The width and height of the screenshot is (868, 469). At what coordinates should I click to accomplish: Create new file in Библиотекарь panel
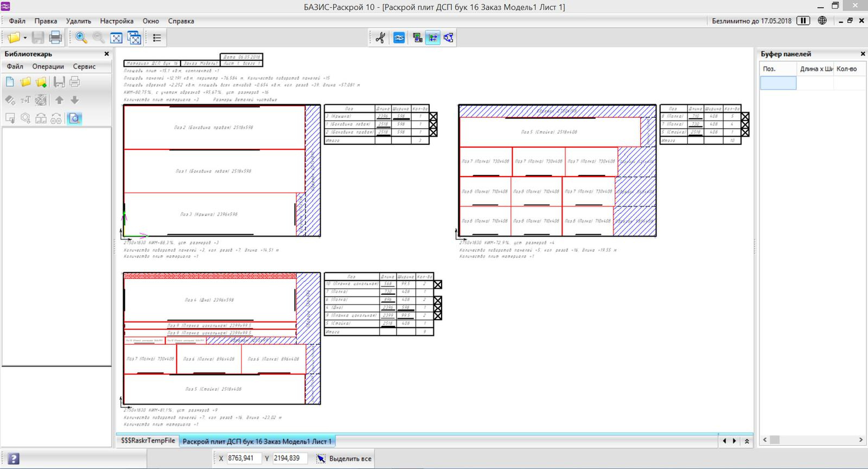click(10, 82)
